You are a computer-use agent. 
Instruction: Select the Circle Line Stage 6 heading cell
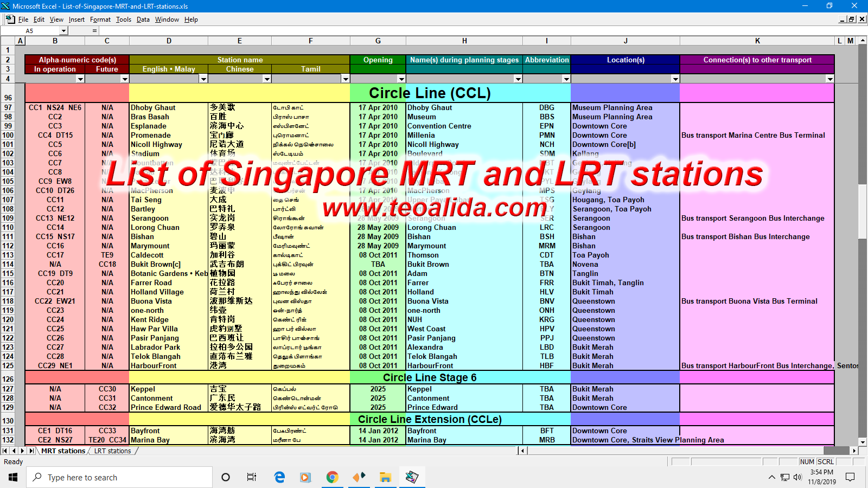(x=430, y=377)
